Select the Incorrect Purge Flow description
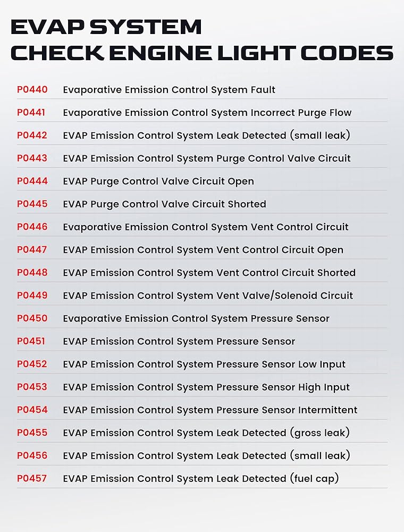The width and height of the screenshot is (404, 532). (207, 113)
